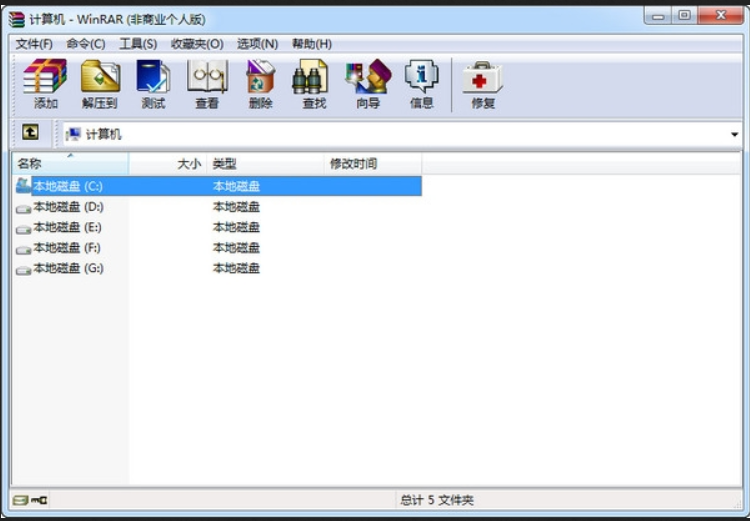Open the 工具(S) menu
Screen dimensions: 750x521
point(138,44)
